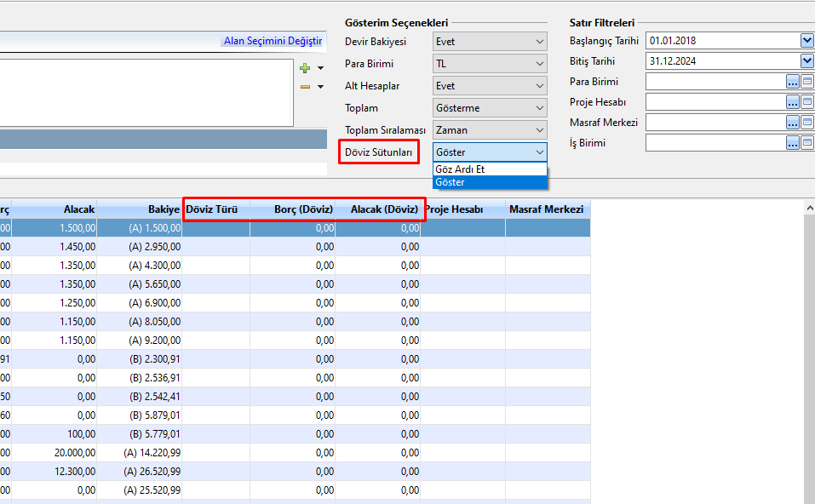
Task: Click the yellow minus remove-field icon
Action: pos(305,86)
